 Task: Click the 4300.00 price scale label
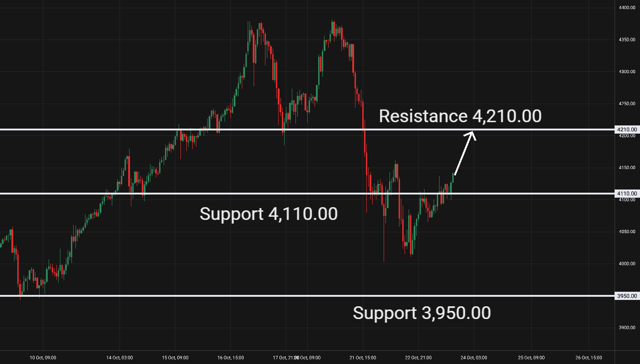click(x=627, y=72)
